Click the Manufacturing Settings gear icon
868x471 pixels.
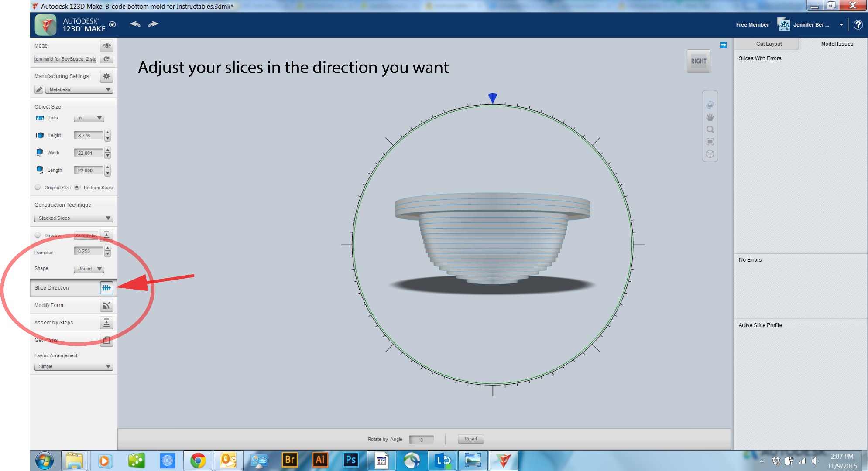coord(106,77)
